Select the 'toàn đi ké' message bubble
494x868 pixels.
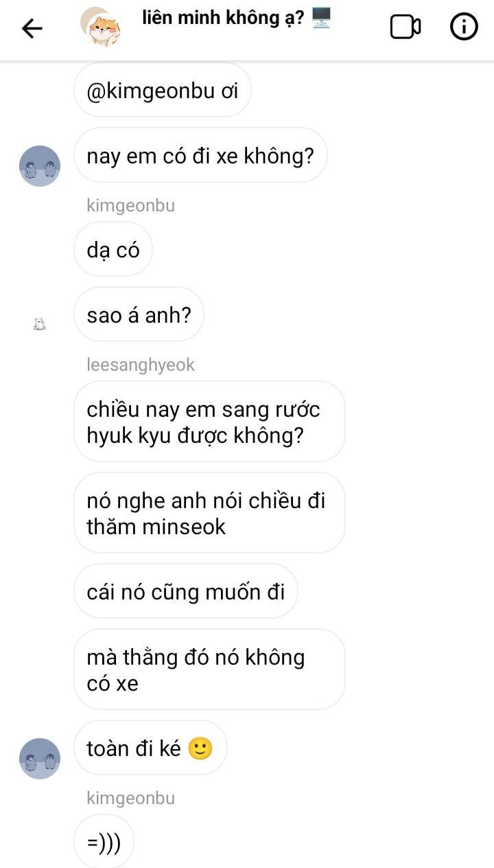click(150, 748)
